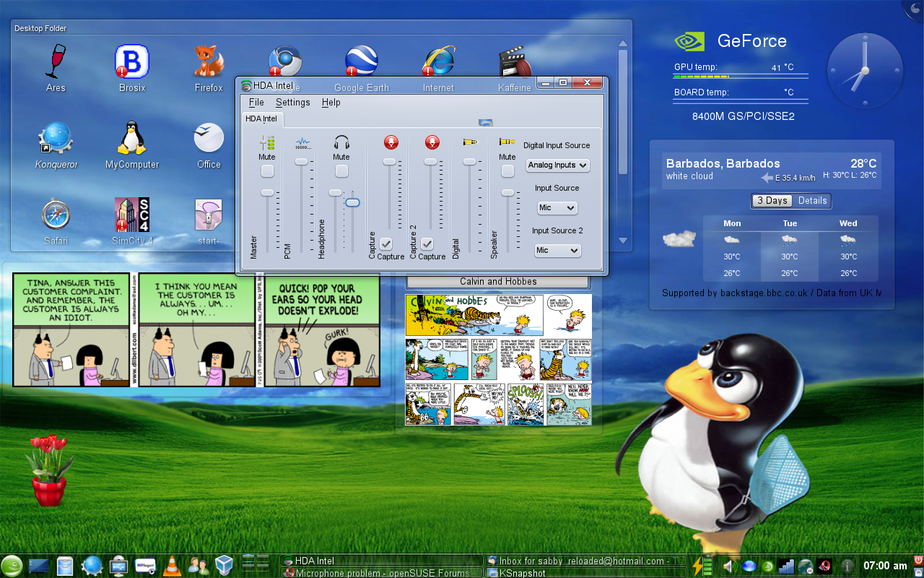
Task: Open Digital Input Source dropdown
Action: tap(557, 165)
